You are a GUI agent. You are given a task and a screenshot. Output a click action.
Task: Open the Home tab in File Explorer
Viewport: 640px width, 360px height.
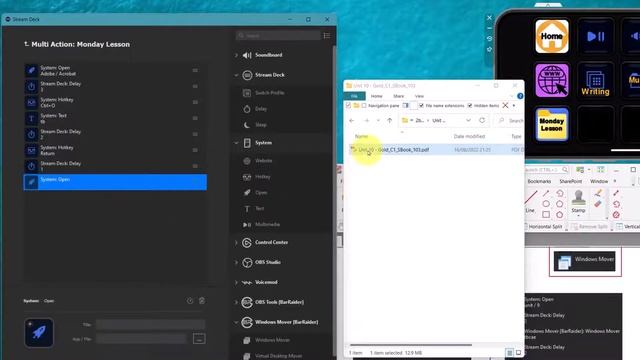pos(376,96)
